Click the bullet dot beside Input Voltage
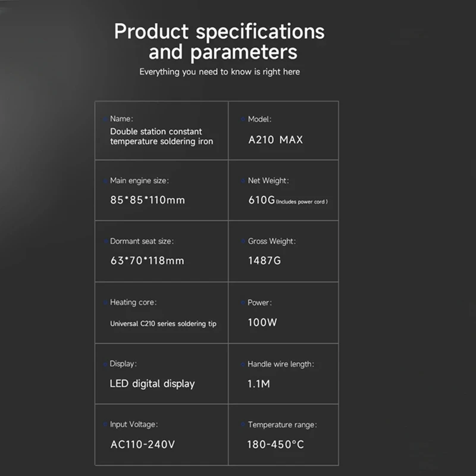The height and width of the screenshot is (476, 476). tap(106, 425)
